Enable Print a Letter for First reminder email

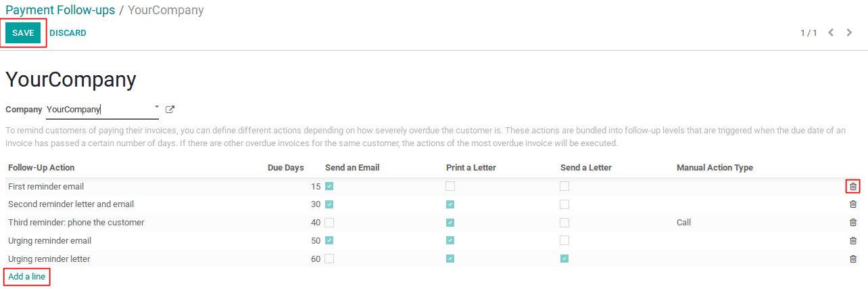(450, 186)
